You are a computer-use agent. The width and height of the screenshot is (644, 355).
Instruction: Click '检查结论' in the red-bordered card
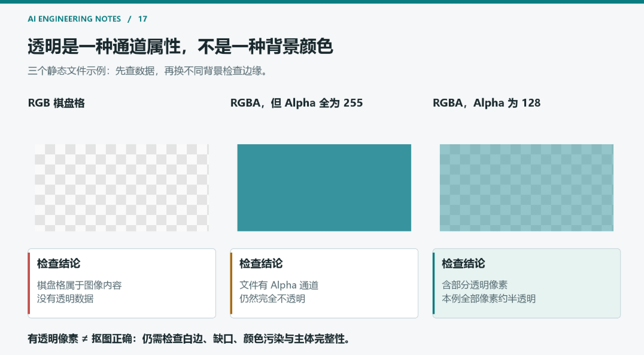point(59,263)
